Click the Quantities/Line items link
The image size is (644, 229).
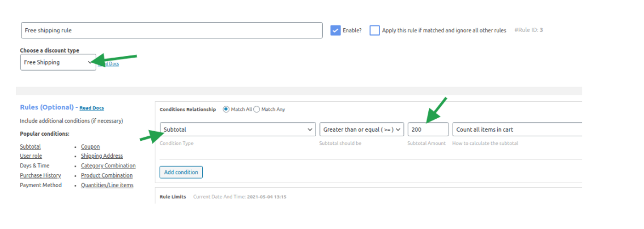click(x=107, y=185)
